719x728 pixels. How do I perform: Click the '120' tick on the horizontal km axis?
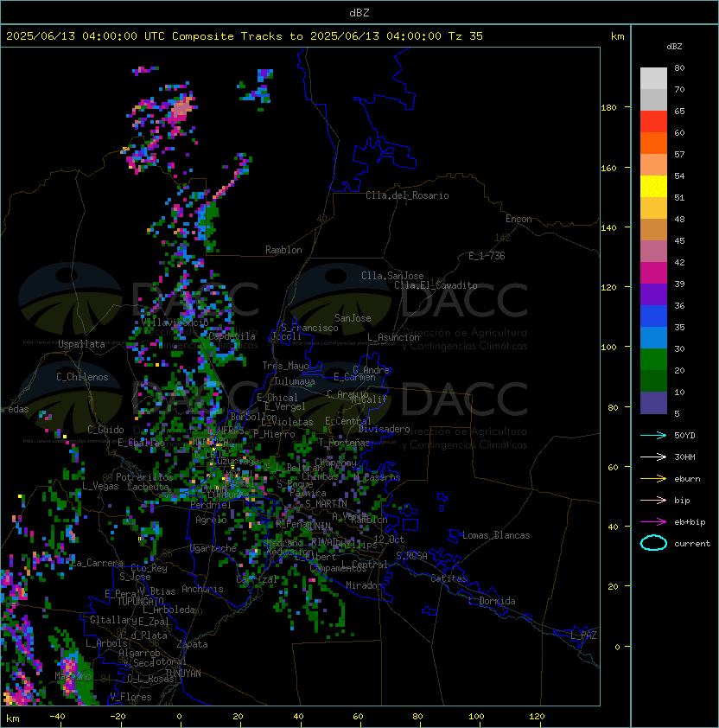click(537, 717)
